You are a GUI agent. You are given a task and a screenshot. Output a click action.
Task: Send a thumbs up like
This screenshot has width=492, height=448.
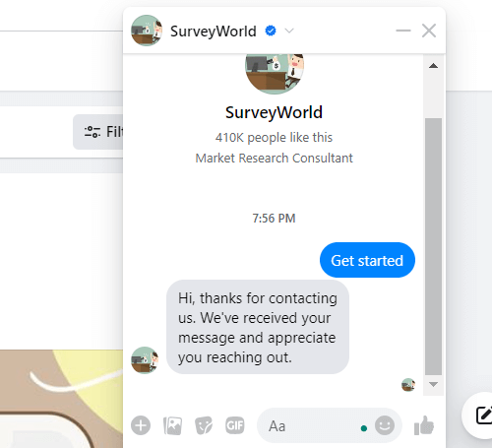[x=424, y=425]
